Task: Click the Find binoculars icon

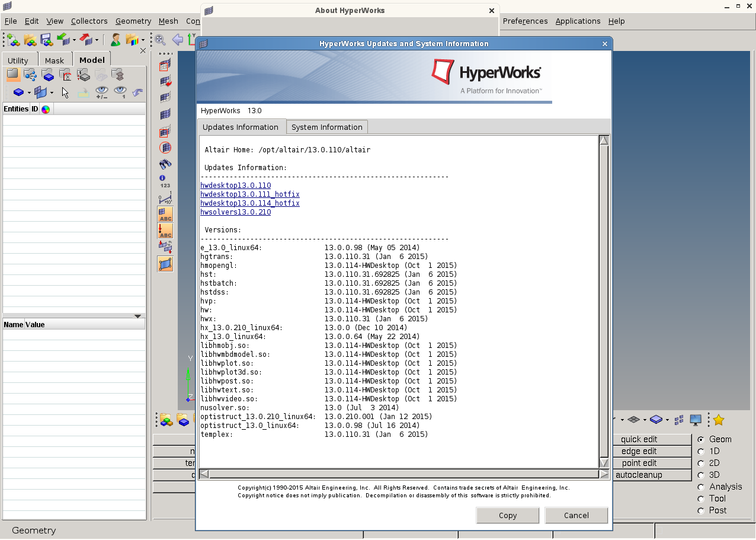Action: [165, 164]
